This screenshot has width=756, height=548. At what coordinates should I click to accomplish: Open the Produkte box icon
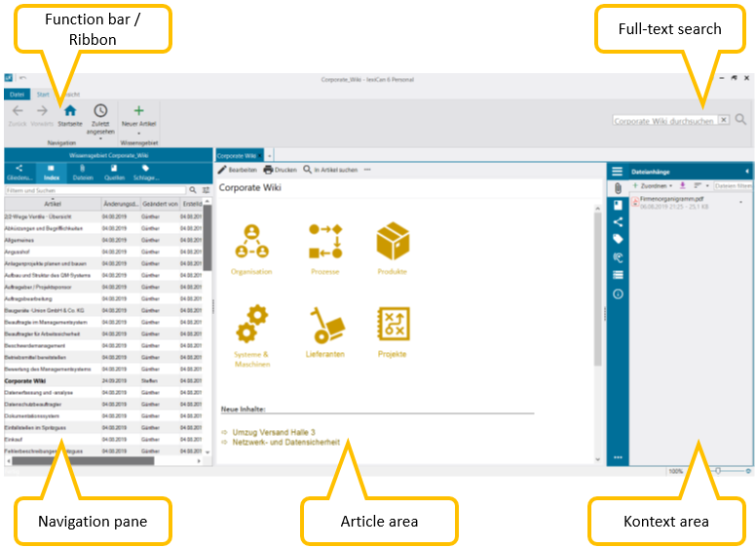coord(392,243)
